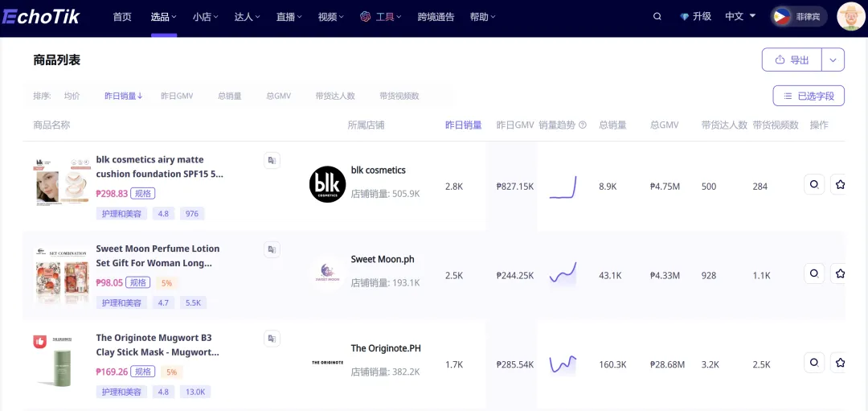Translate The Originote Mugwort product name
This screenshot has height=411, width=868.
point(272,339)
